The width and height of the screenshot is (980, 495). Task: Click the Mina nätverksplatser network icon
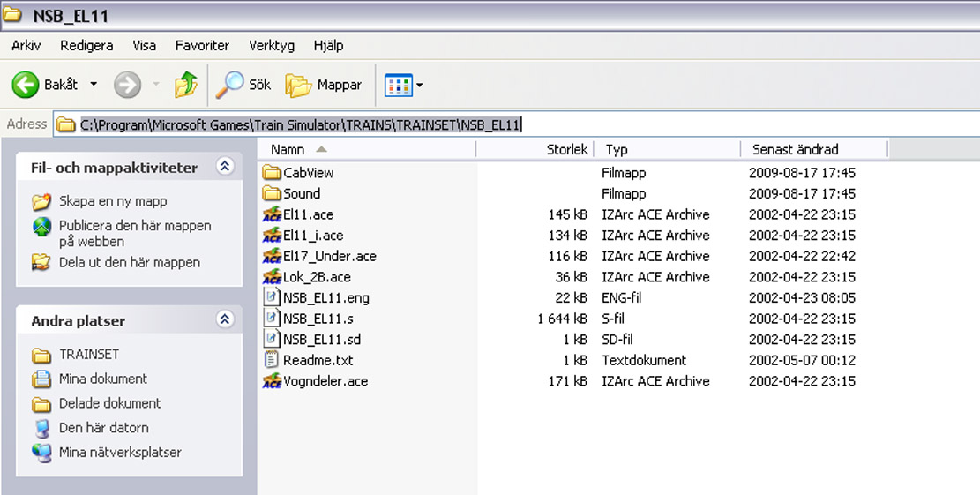(41, 453)
